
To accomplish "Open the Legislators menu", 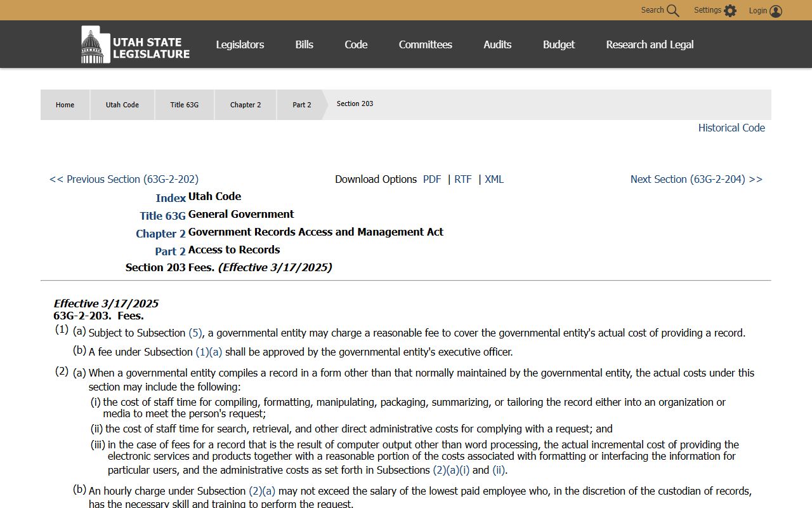I will coord(240,44).
